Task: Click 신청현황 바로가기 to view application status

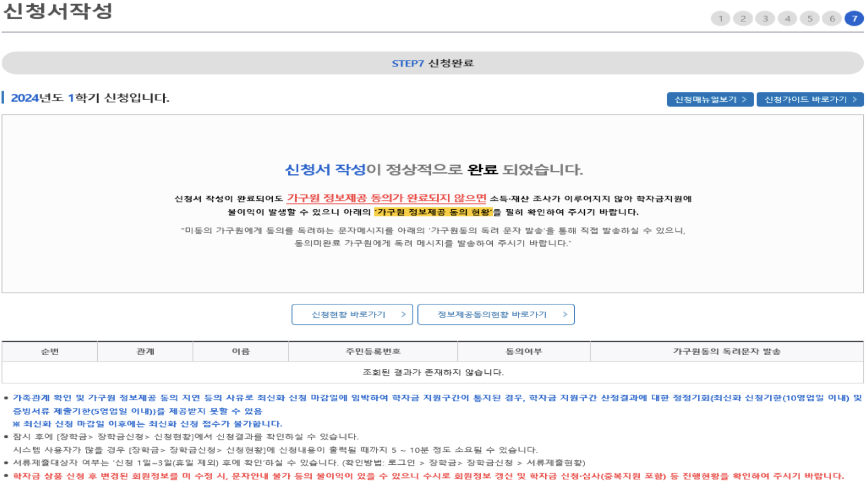Action: point(352,314)
